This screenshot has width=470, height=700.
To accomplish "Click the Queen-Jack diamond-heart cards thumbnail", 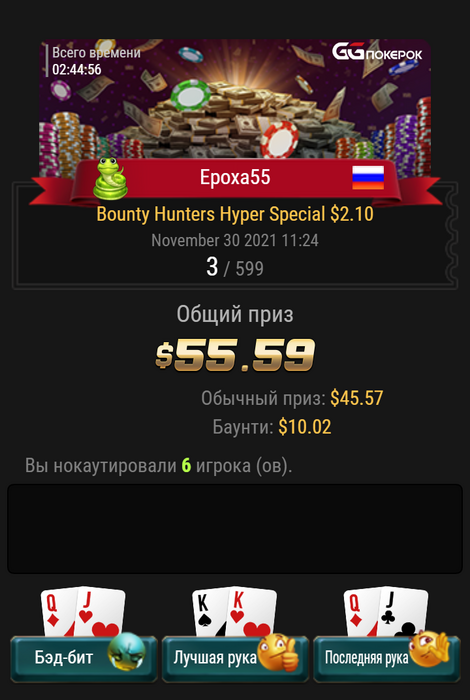I will (83, 612).
